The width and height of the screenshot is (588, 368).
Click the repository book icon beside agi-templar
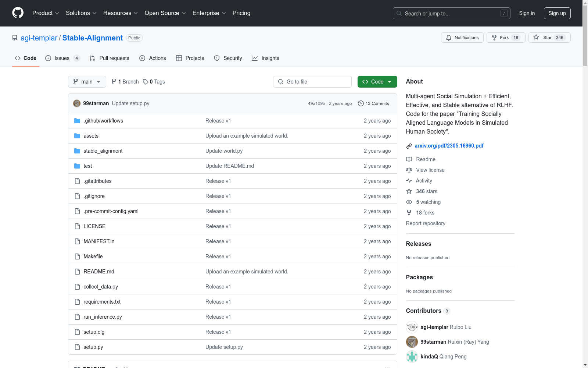click(x=15, y=38)
